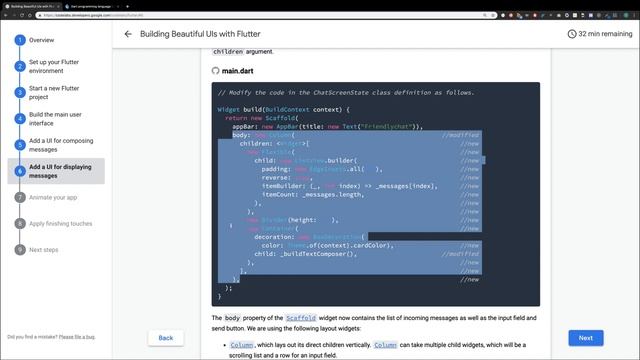Screen dimensions: 640x360
Task: Click the GitHub icon beside main.dart
Action: point(216,71)
